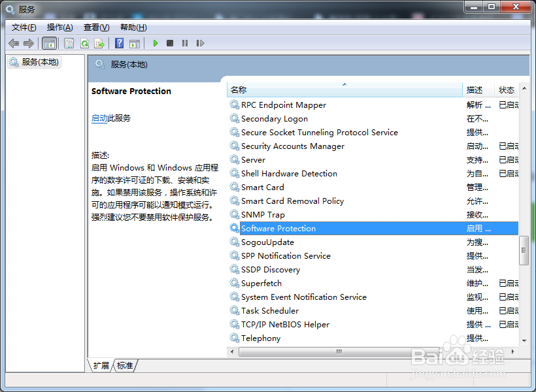Open Help using the question mark icon

tap(119, 43)
